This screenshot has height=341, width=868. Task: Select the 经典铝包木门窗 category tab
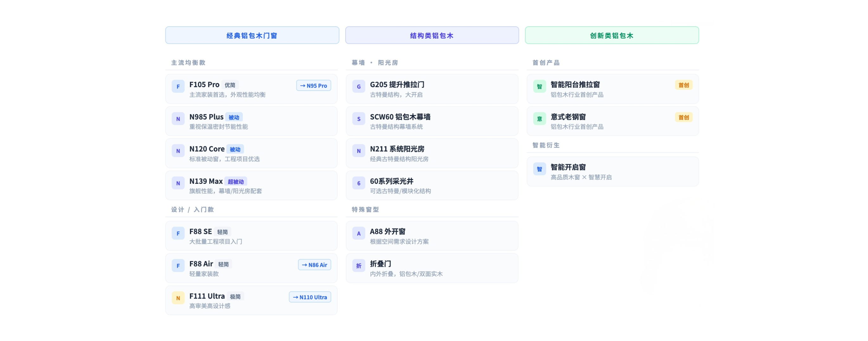(252, 35)
